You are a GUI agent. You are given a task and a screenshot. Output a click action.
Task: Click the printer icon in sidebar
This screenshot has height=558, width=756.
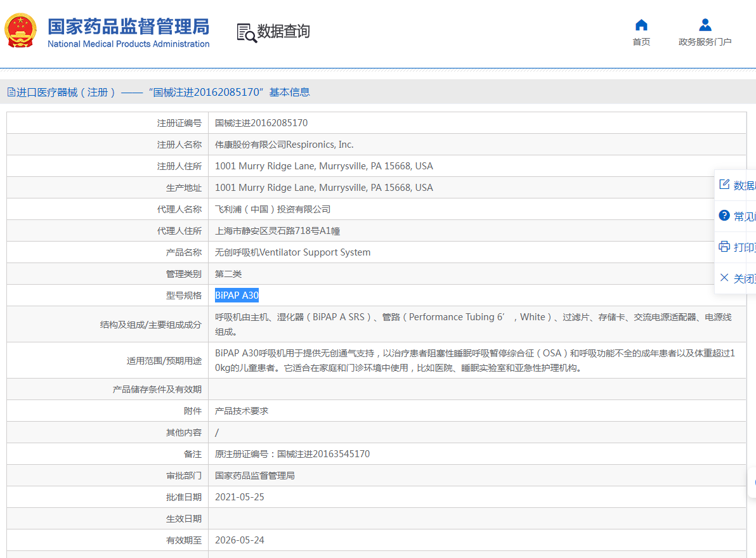(724, 247)
